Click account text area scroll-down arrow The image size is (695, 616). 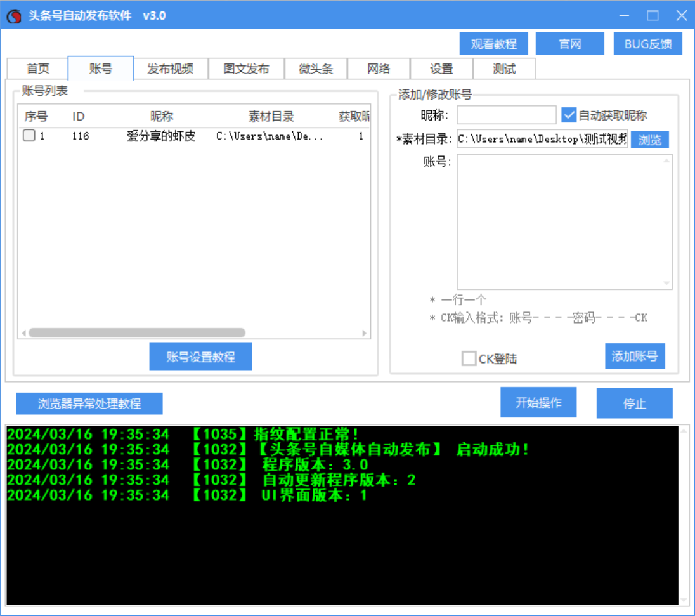click(x=666, y=283)
